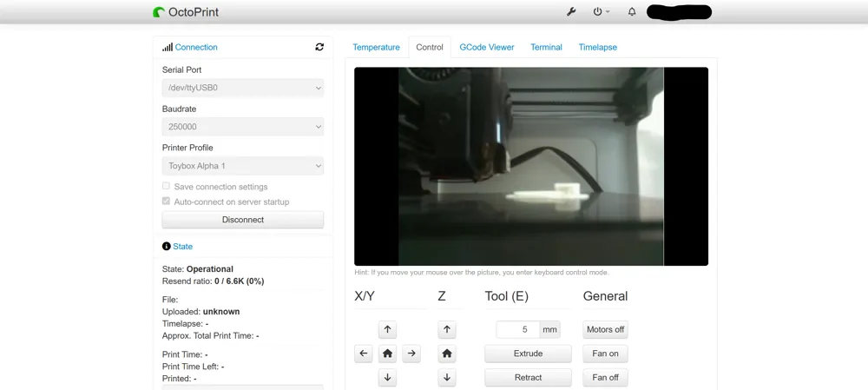Home the Z axis

tap(447, 353)
